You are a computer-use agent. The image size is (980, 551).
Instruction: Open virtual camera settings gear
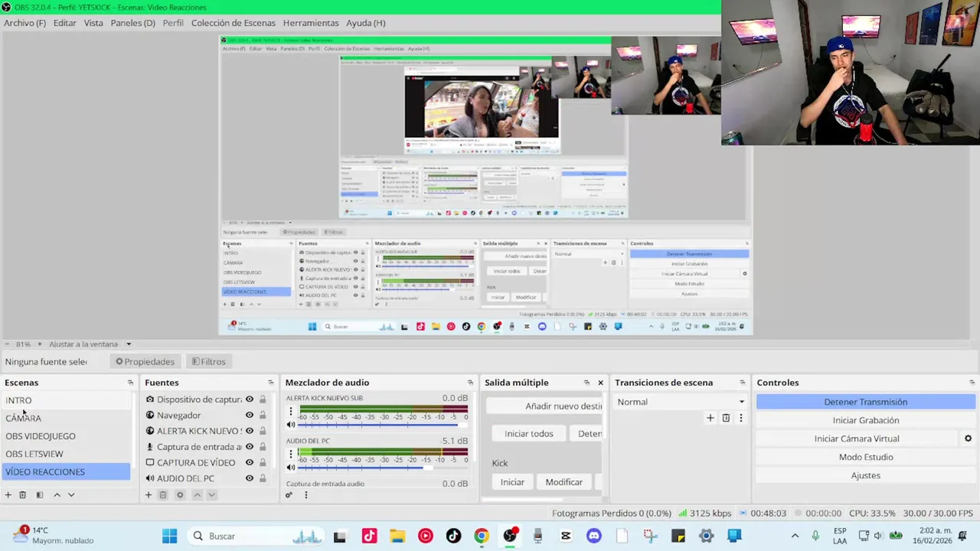click(968, 439)
